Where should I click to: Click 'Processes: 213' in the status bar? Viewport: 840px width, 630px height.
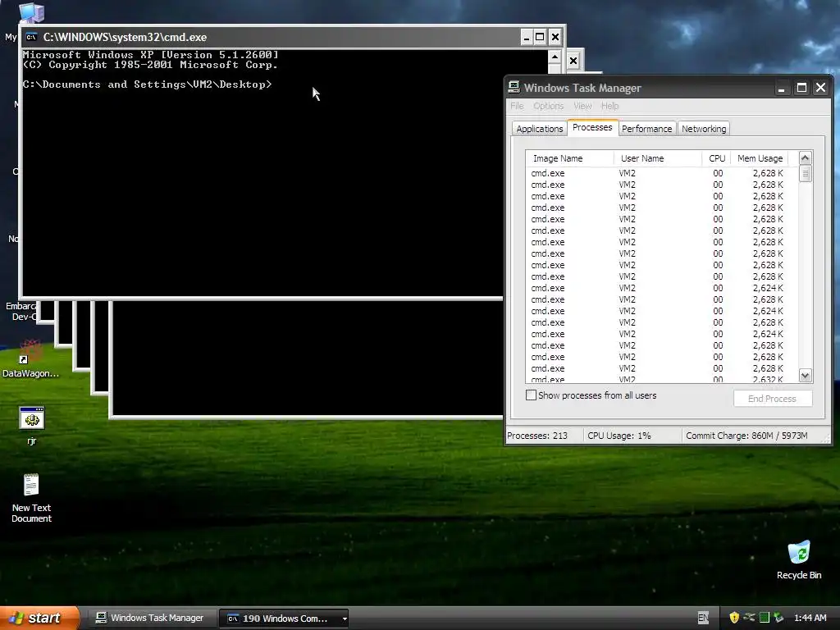pos(537,436)
